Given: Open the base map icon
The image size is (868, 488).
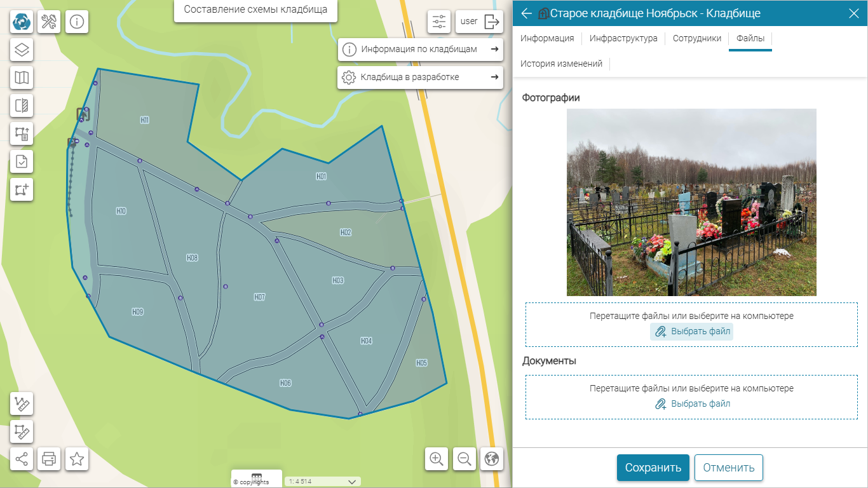Looking at the screenshot, I should 22,78.
